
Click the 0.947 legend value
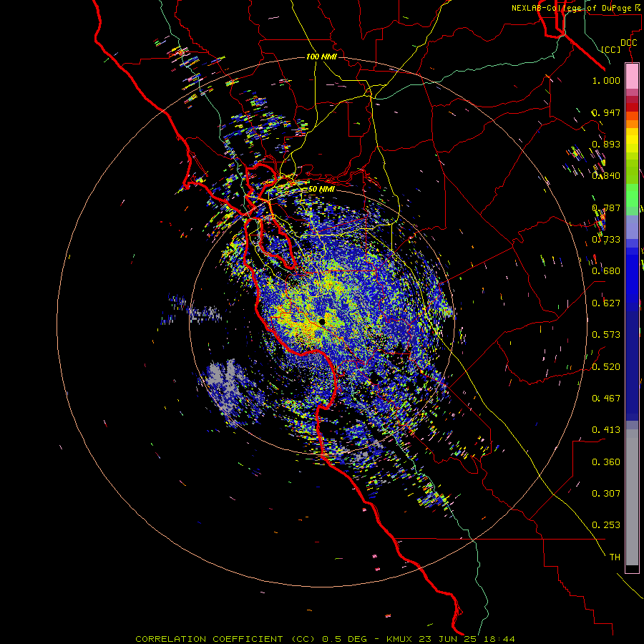[606, 112]
